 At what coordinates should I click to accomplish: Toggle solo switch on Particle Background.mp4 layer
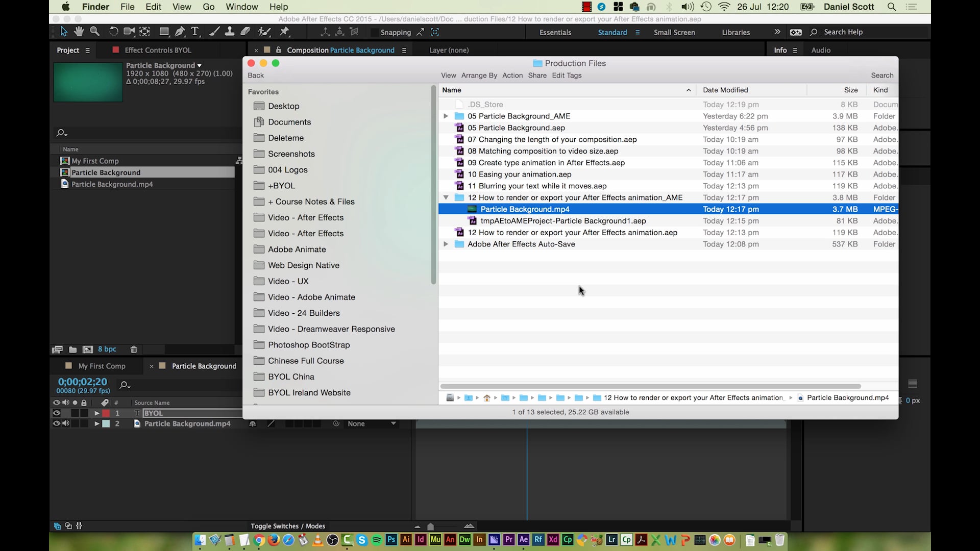75,423
